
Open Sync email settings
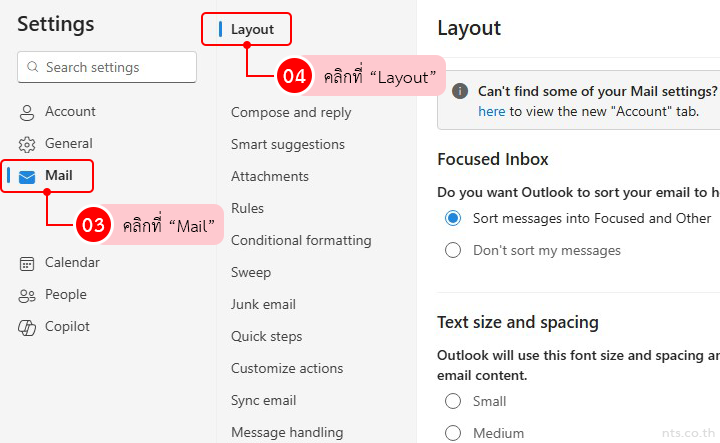[x=264, y=401]
